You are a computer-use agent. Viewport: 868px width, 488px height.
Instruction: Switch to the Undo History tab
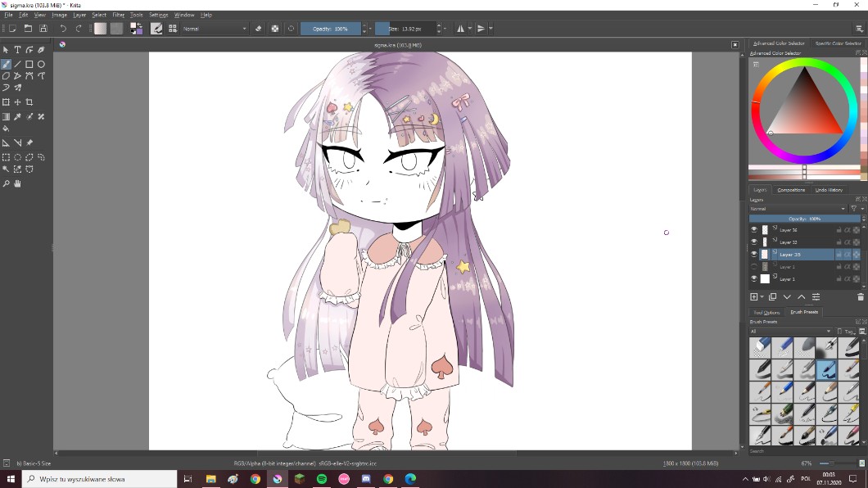[x=829, y=190]
